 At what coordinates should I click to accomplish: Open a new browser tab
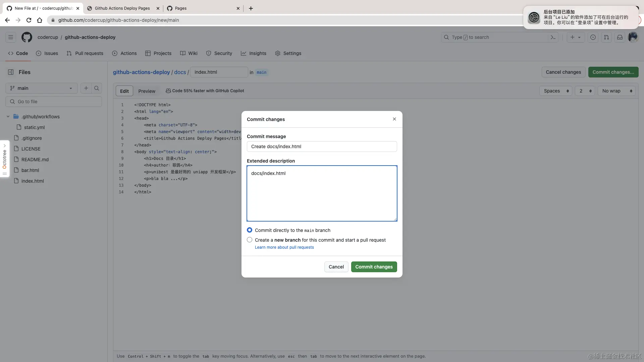251,8
